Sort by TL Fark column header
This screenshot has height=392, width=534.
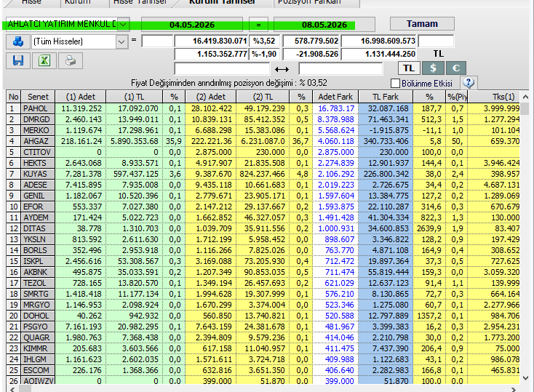[x=385, y=97]
